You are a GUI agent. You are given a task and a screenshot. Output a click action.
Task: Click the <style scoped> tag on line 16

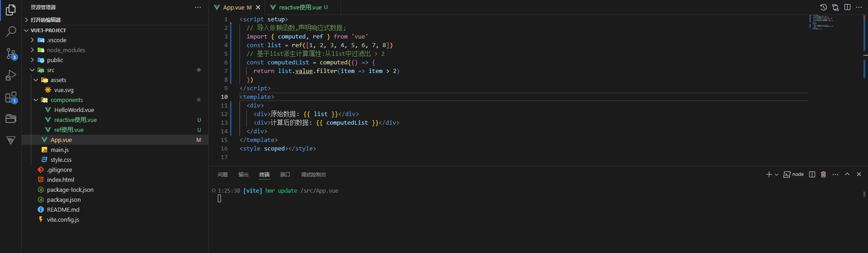coord(264,149)
